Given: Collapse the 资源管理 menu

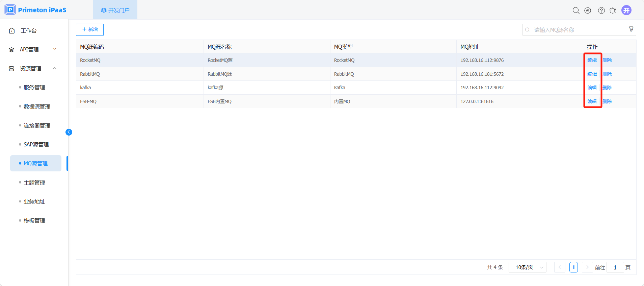Looking at the screenshot, I should (33, 68).
